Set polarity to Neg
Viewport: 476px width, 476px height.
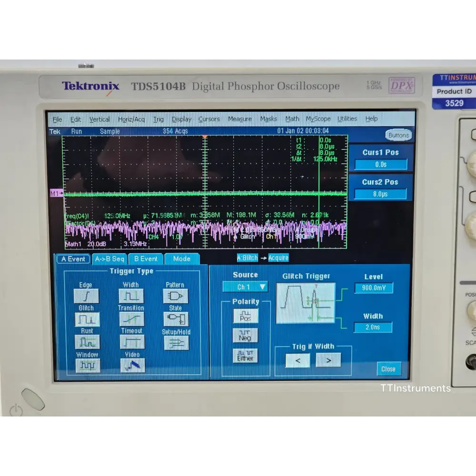pyautogui.click(x=245, y=335)
